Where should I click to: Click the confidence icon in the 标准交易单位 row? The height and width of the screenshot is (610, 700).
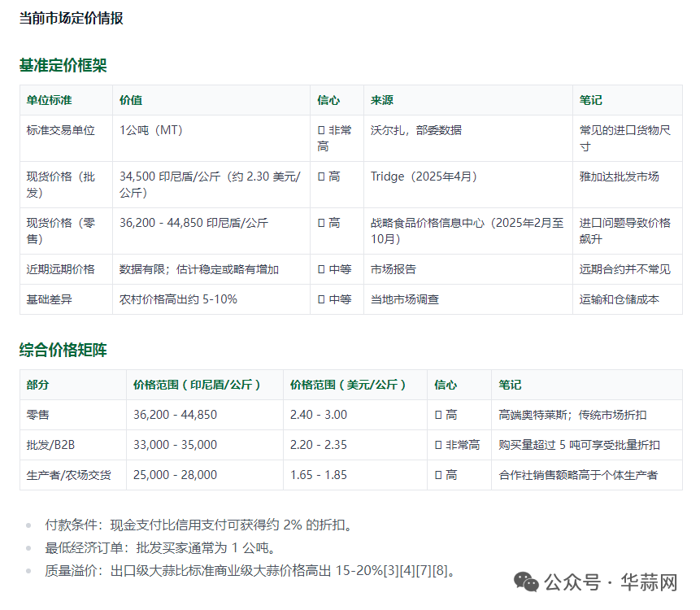click(321, 130)
